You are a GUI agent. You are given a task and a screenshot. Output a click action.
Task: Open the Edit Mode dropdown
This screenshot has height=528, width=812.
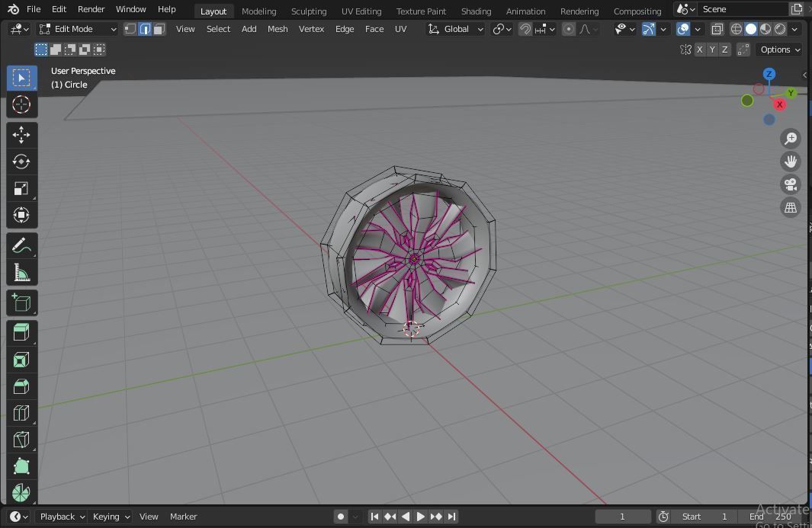click(x=76, y=28)
